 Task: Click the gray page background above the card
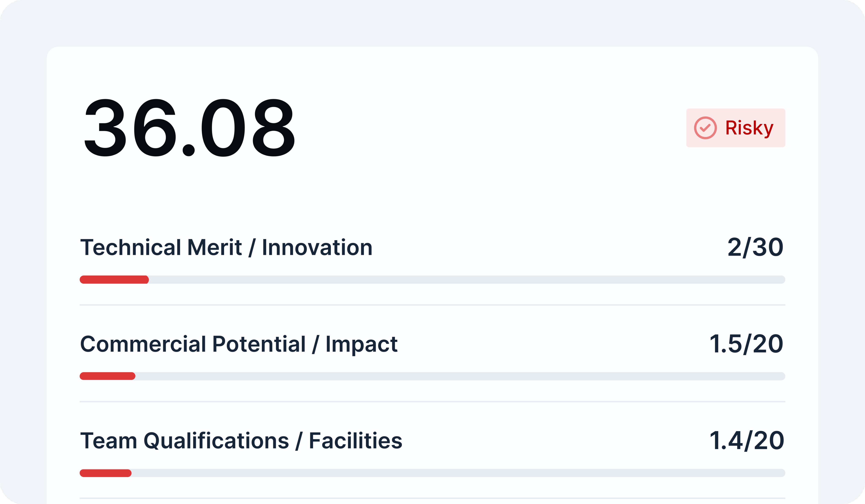point(432,22)
